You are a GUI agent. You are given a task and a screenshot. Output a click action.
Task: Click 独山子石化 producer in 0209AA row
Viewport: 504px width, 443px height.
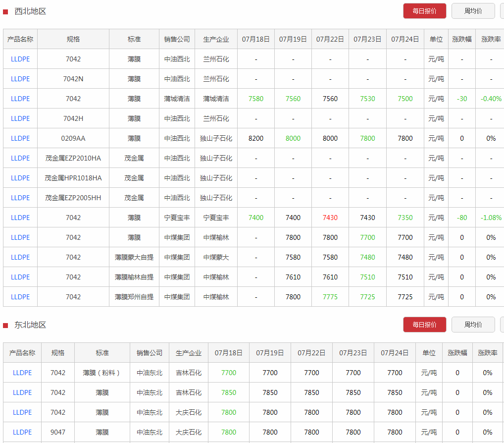click(216, 138)
